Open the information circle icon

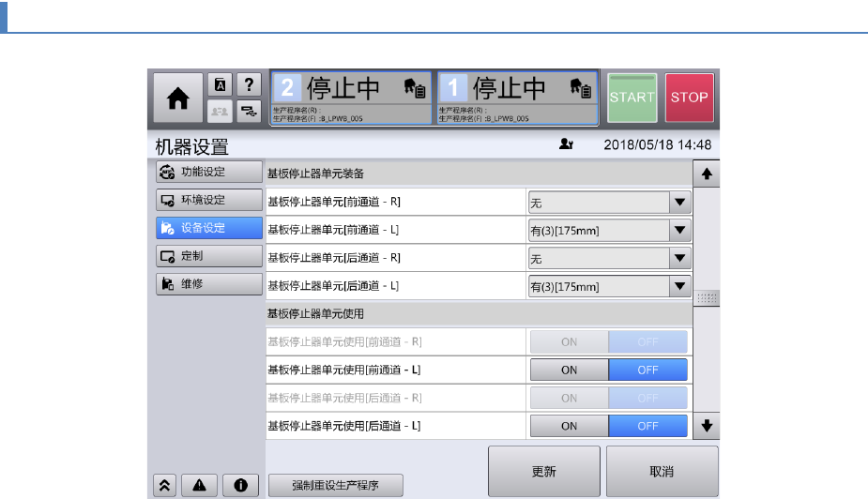241,485
